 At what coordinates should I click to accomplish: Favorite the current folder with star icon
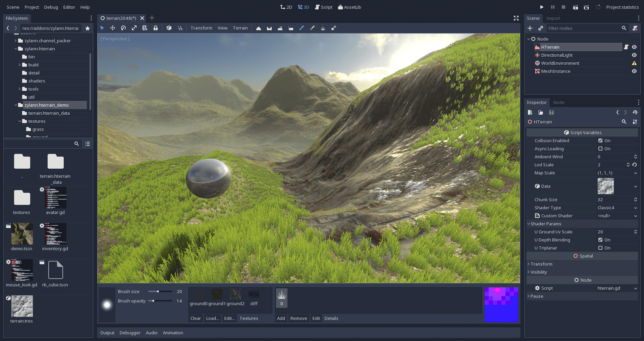[88, 28]
